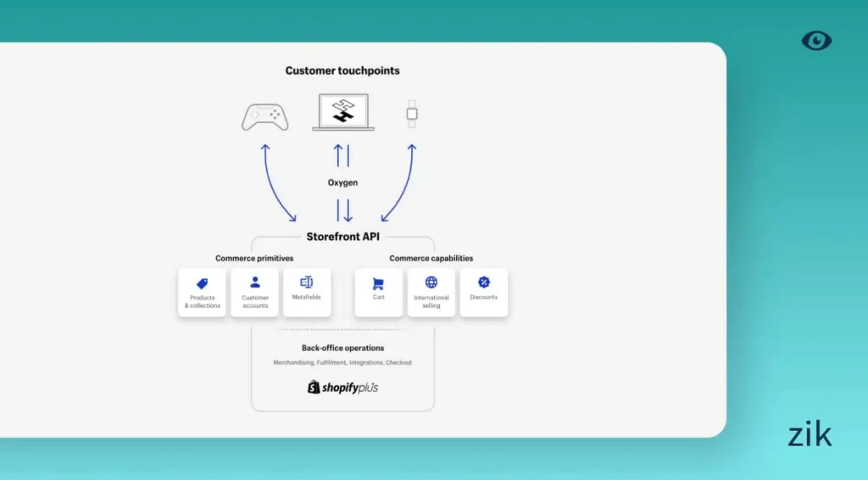Select the Products & collections card
The height and width of the screenshot is (480, 868).
point(202,293)
